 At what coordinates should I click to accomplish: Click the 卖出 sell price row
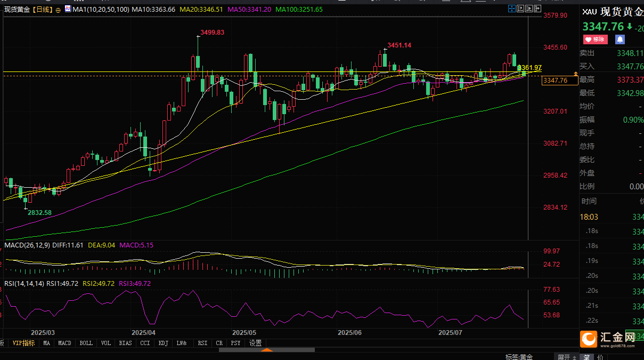click(612, 53)
